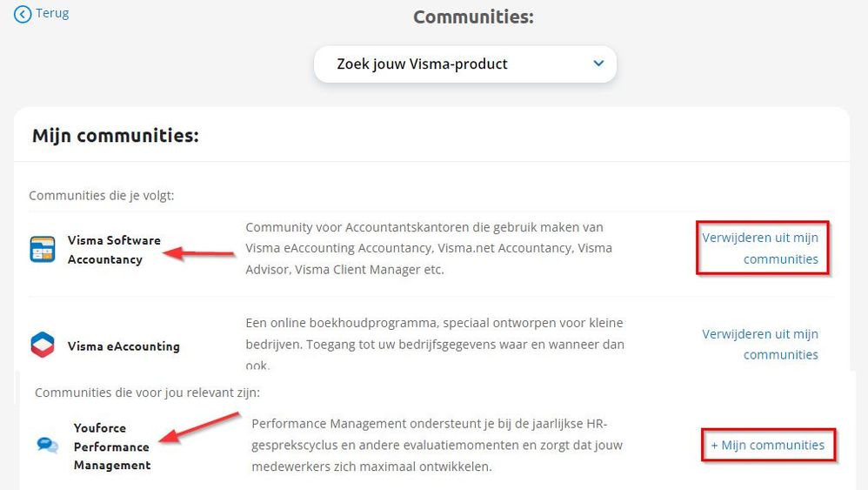Open the Visma Software Accountancy community name
The height and width of the screenshot is (490, 868).
pos(114,250)
